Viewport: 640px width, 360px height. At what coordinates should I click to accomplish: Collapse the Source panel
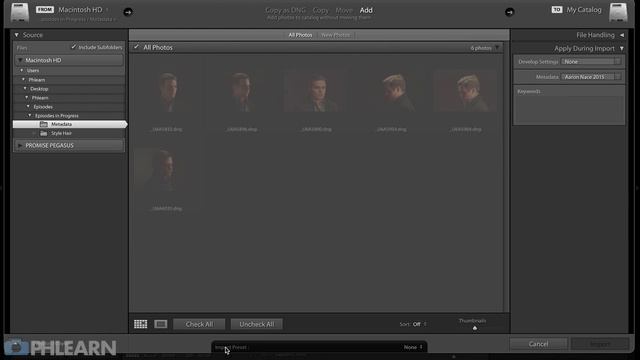click(x=17, y=35)
